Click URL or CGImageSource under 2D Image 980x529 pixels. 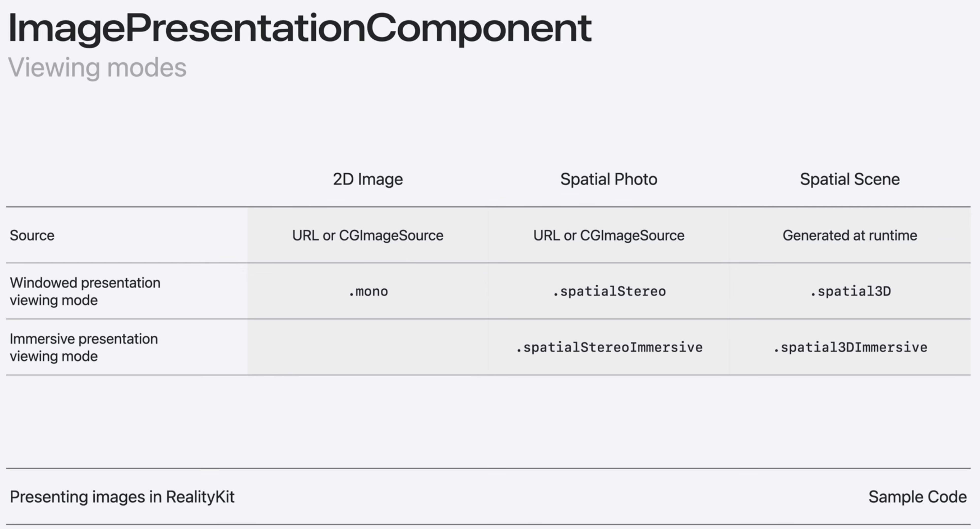(368, 235)
